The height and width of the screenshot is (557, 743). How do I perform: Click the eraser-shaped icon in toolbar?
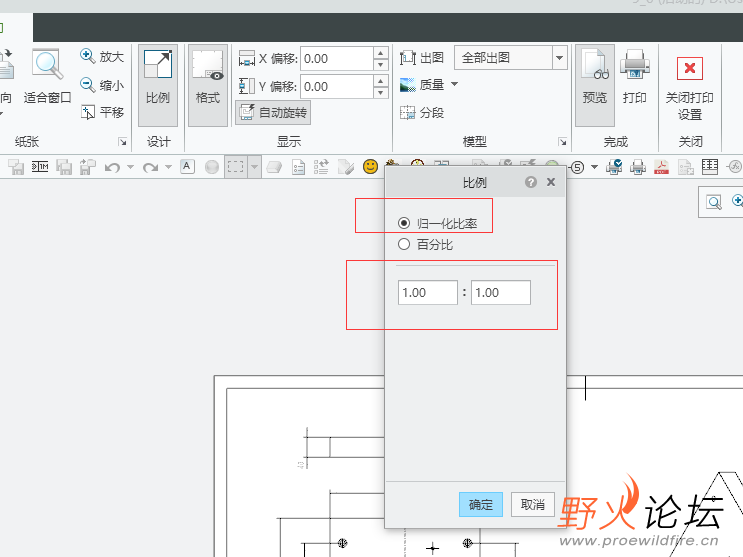[x=274, y=167]
